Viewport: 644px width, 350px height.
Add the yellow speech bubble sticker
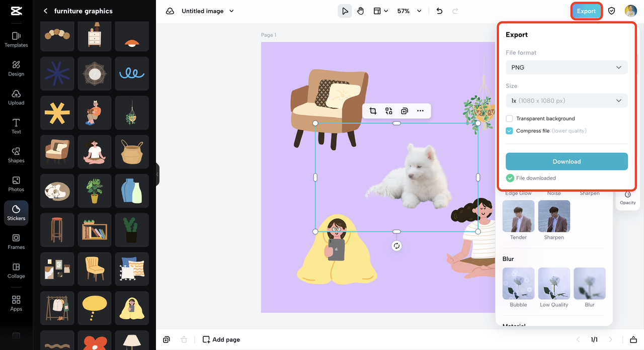95,308
